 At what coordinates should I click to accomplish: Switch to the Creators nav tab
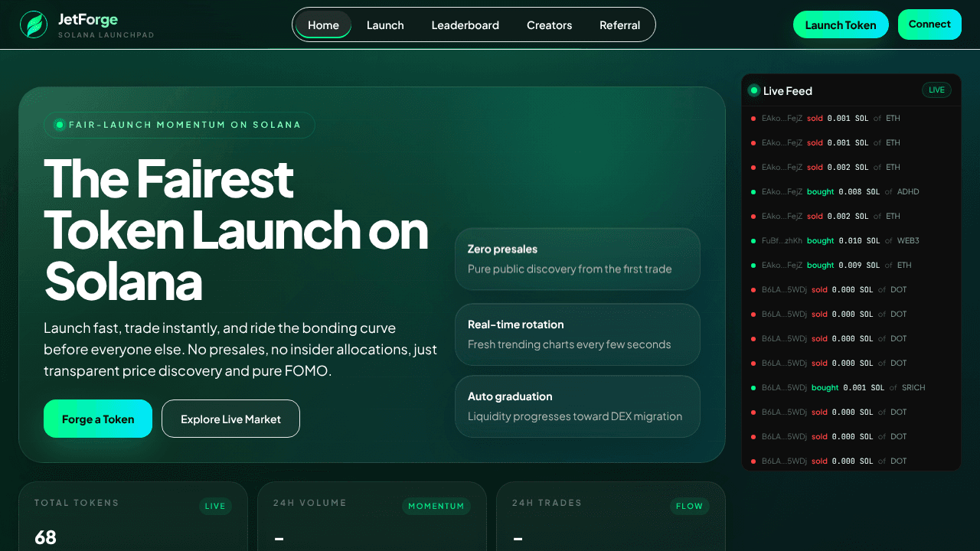click(x=550, y=24)
